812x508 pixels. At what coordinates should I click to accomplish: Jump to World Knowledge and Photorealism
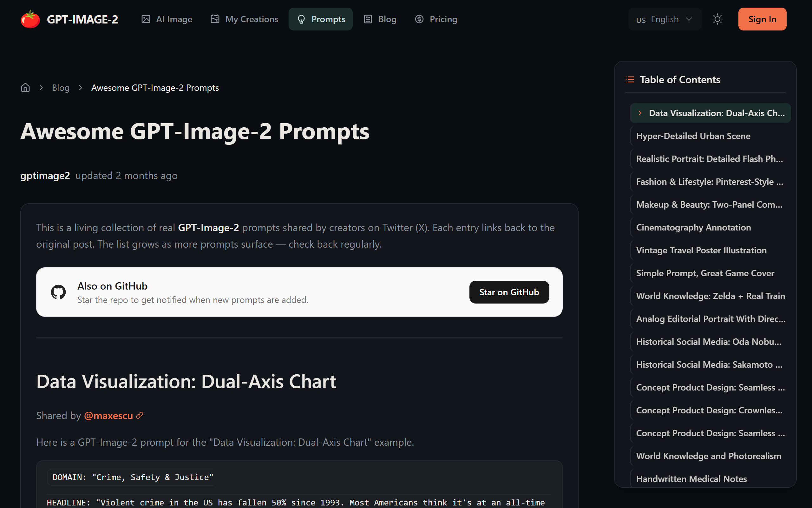pos(710,456)
